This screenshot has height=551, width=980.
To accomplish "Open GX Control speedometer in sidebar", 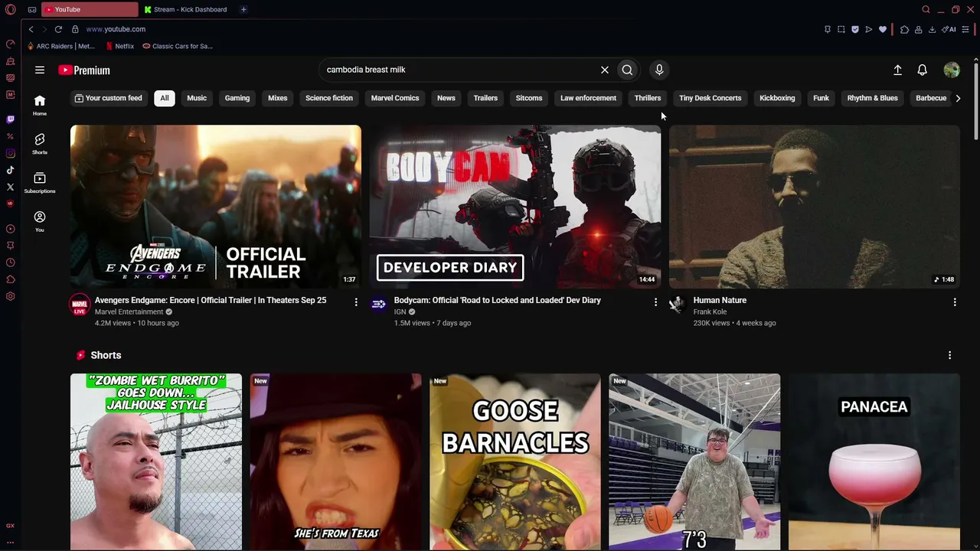I will pyautogui.click(x=11, y=44).
